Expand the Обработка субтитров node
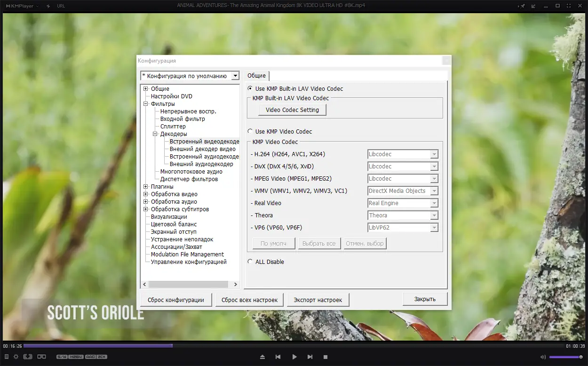Image resolution: width=588 pixels, height=366 pixels. click(x=146, y=209)
